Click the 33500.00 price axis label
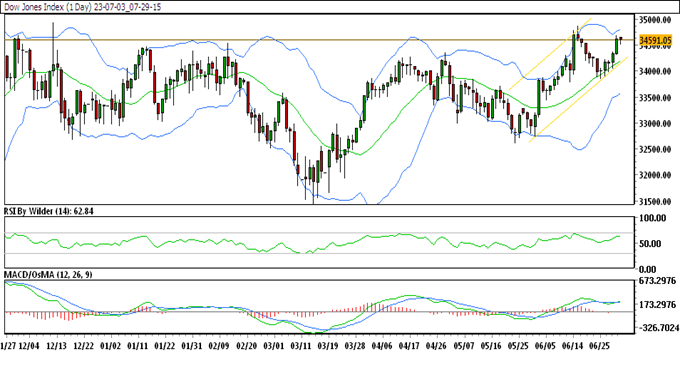 [x=655, y=98]
